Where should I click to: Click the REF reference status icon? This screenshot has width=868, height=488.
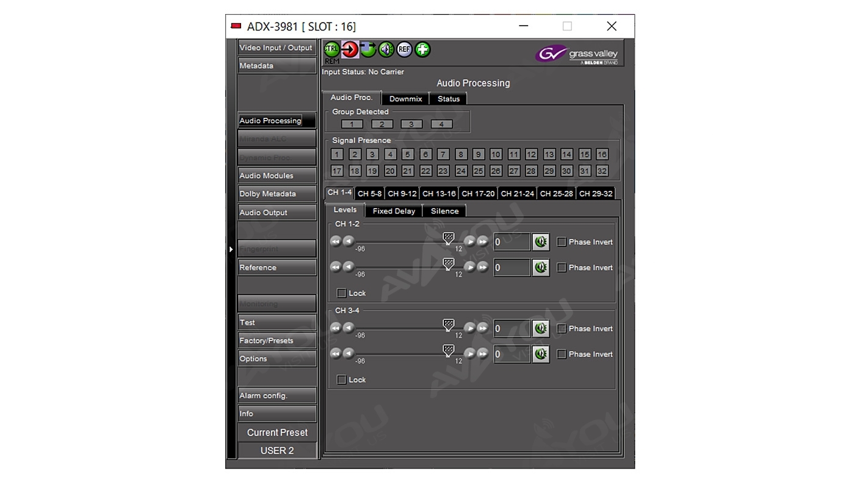[404, 49]
